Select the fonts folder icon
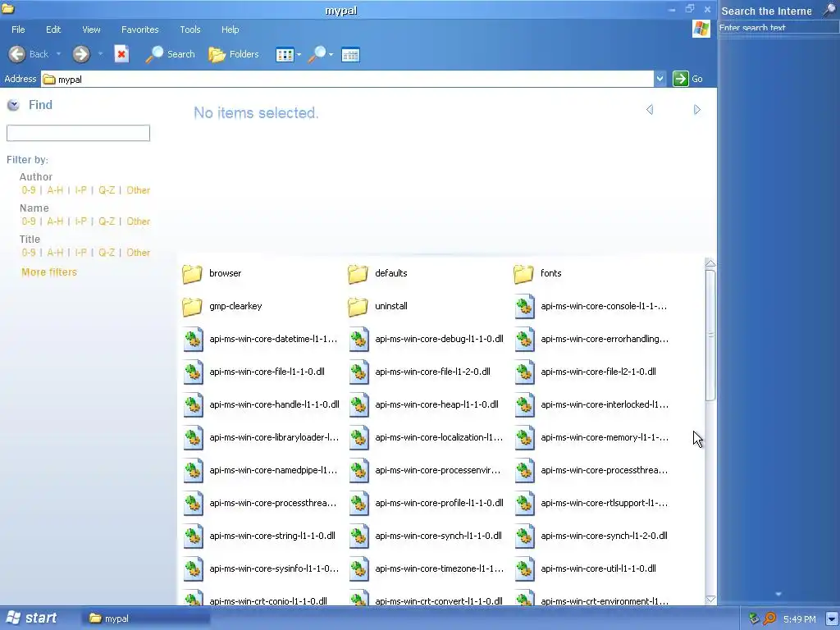Viewport: 840px width, 630px height. pyautogui.click(x=523, y=273)
